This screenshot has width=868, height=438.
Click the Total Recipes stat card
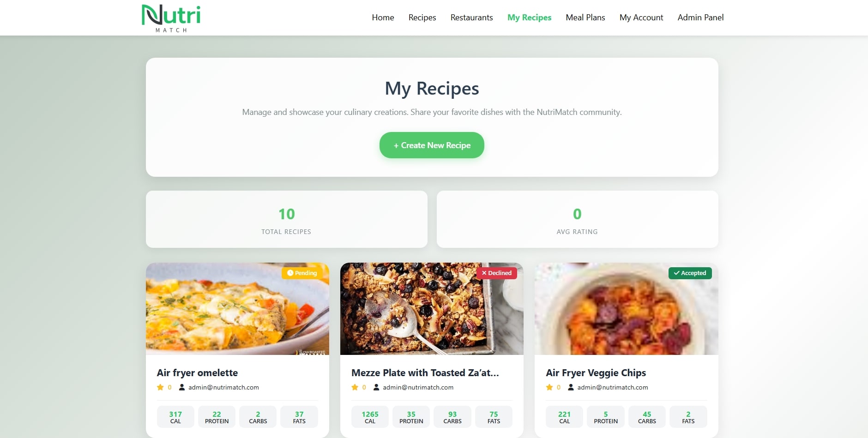287,219
